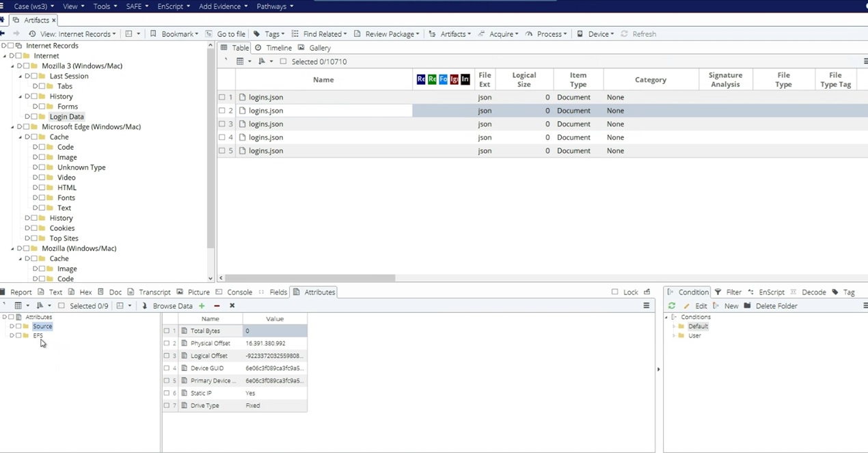This screenshot has height=453, width=868.
Task: Expand the Default conditions folder
Action: [675, 327]
